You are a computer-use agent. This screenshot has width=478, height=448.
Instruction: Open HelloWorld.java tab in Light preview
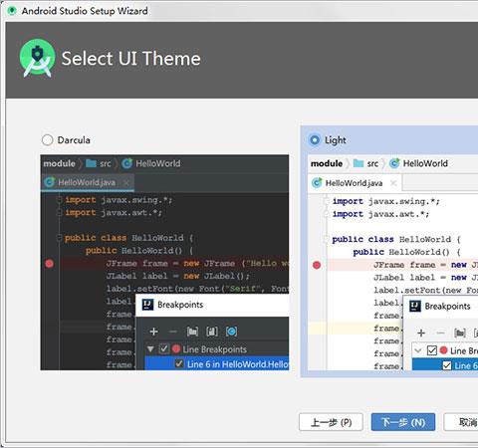(x=355, y=183)
